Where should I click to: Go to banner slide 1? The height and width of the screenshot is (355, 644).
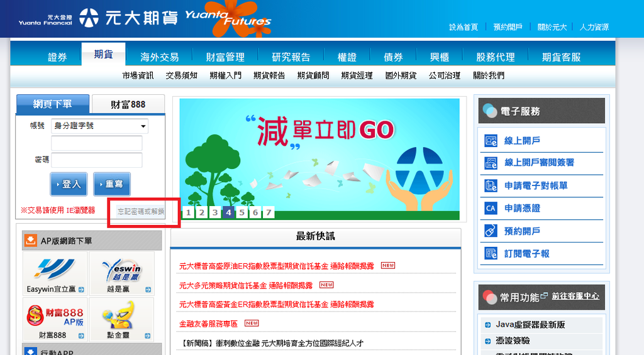[189, 212]
